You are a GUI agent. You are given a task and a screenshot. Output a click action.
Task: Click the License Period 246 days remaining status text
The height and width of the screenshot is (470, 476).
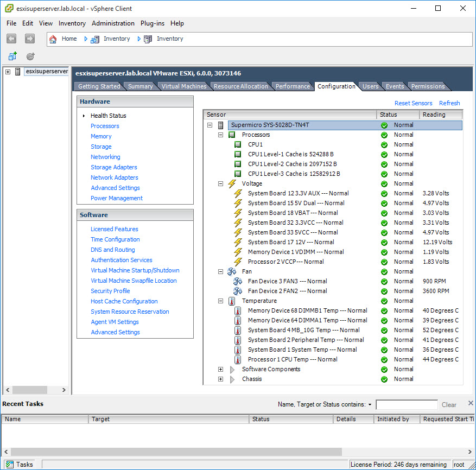click(x=398, y=465)
